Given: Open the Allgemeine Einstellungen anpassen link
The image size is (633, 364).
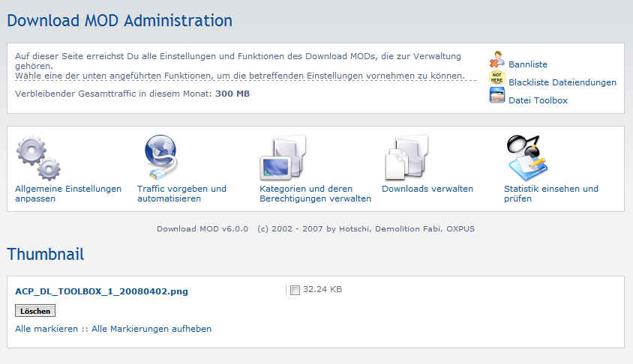Looking at the screenshot, I should 67,193.
